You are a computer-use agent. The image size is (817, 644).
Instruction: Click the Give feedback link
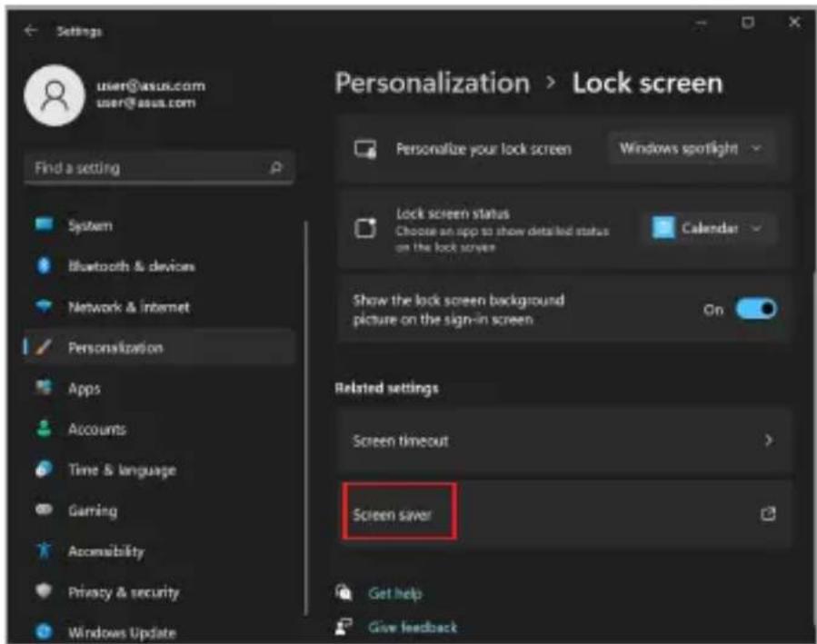click(x=413, y=628)
